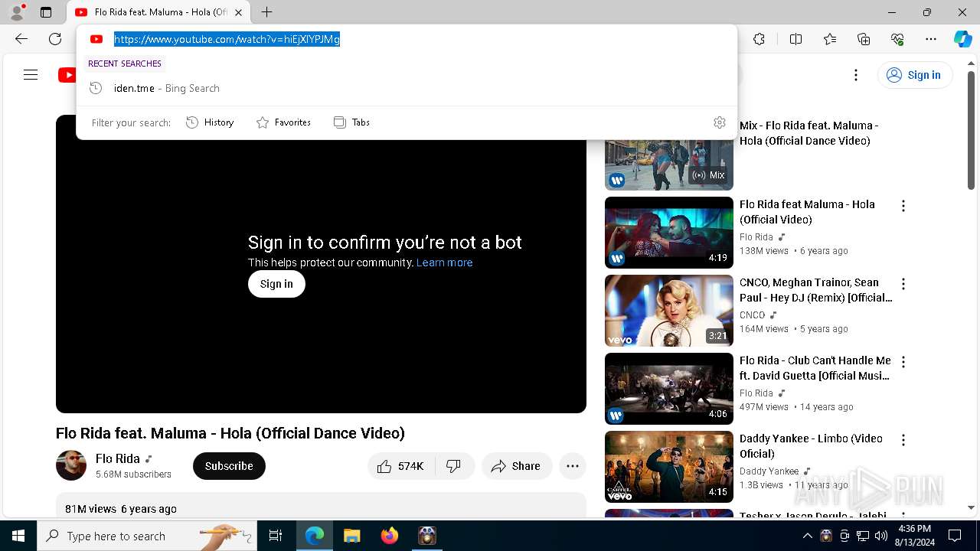This screenshot has height=551, width=980.
Task: Toggle Edge split screen view
Action: pyautogui.click(x=795, y=39)
